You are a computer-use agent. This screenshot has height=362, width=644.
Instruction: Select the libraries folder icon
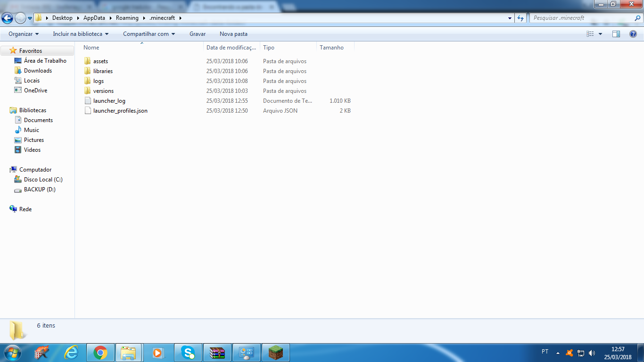(x=87, y=71)
